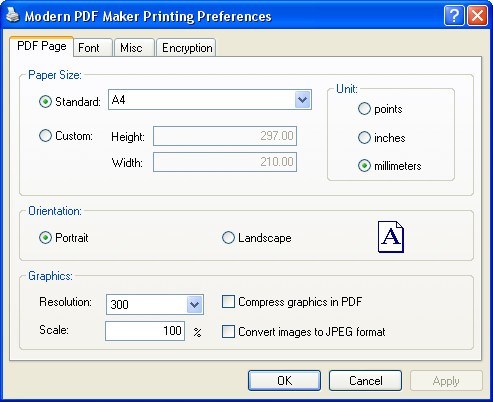Screen dimensions: 493x402
Task: Choose millimeters as the unit
Action: (x=364, y=166)
